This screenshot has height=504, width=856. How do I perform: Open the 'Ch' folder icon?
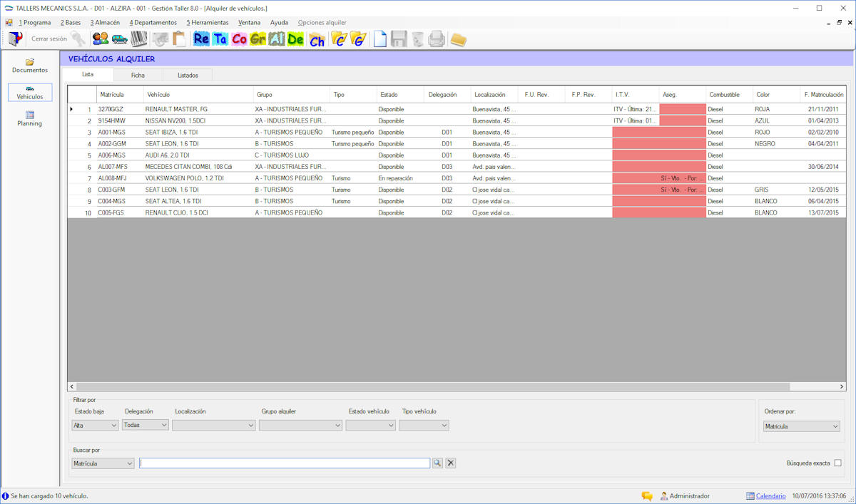pos(317,39)
